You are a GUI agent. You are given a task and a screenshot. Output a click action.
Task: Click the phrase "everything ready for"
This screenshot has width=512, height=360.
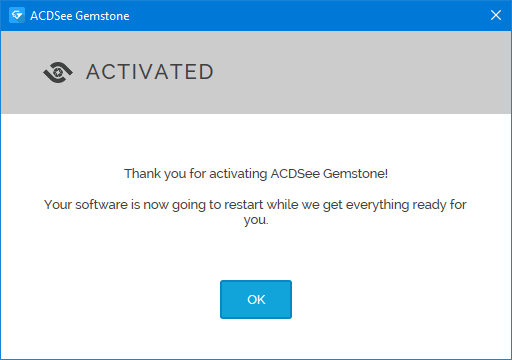point(406,205)
